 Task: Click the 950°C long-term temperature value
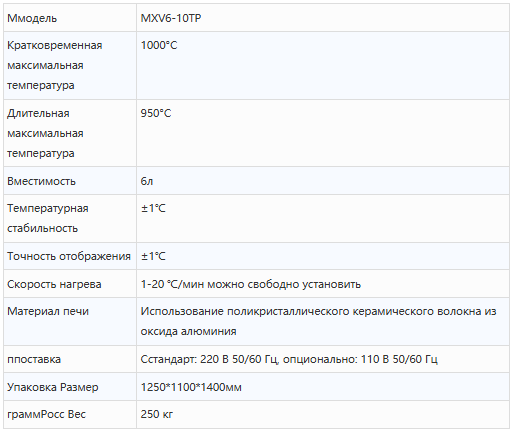pos(156,113)
